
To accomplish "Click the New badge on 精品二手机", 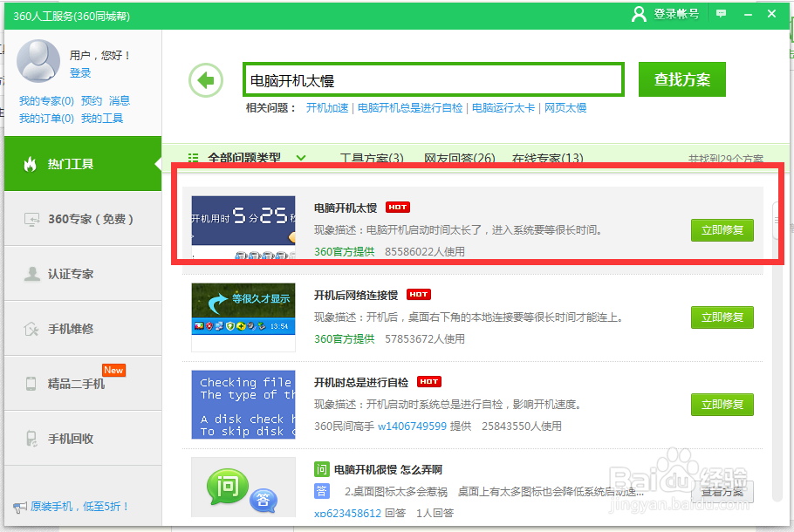I will [113, 370].
